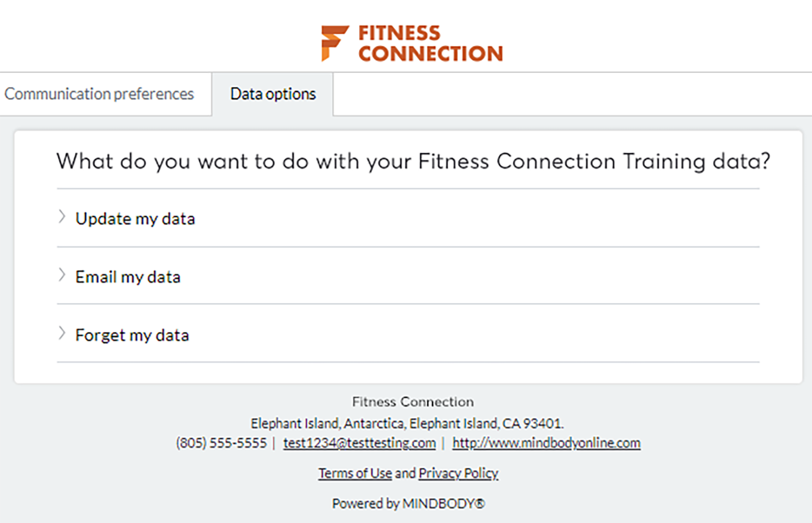This screenshot has width=812, height=523.
Task: Open the Privacy Policy link
Action: coord(458,473)
